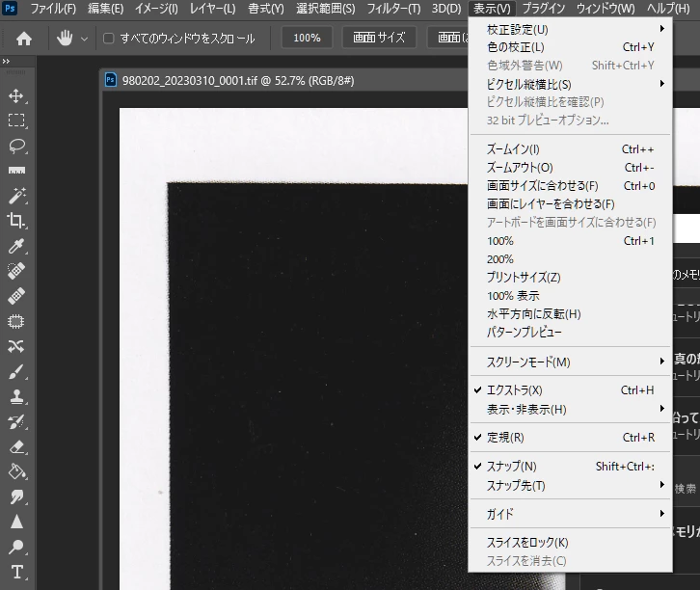The width and height of the screenshot is (700, 590).
Task: Open ファイル(F) menu
Action: click(x=53, y=9)
